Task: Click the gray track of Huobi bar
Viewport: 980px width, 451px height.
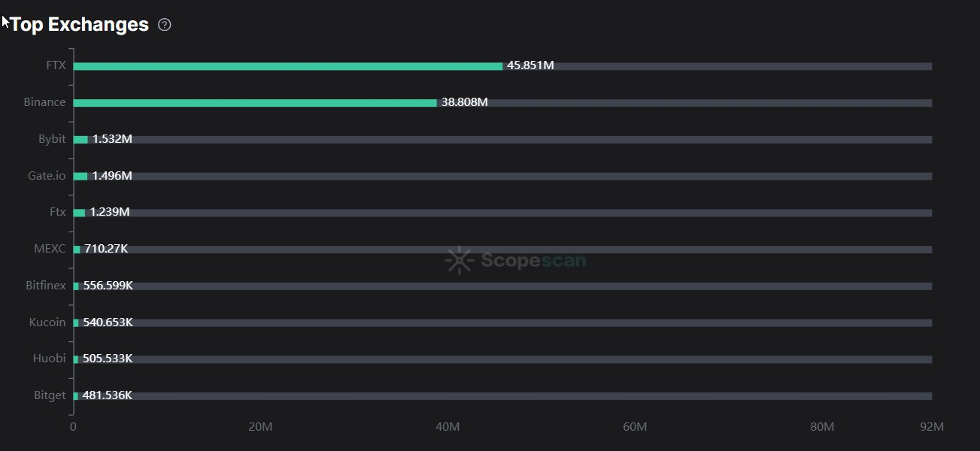Action: point(526,359)
